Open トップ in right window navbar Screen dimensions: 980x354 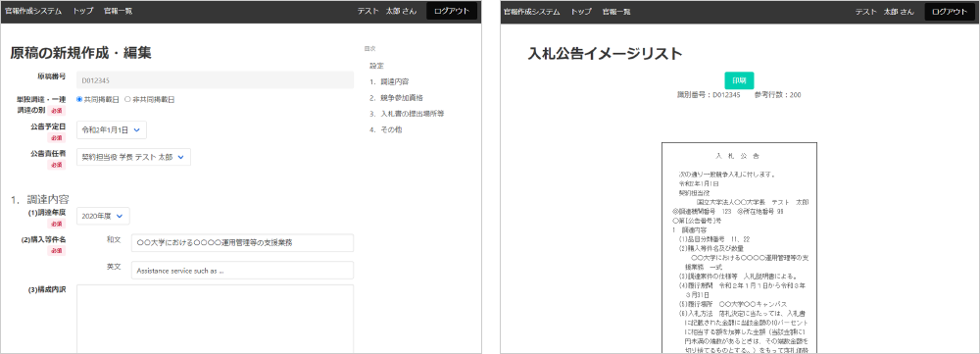[x=580, y=11]
